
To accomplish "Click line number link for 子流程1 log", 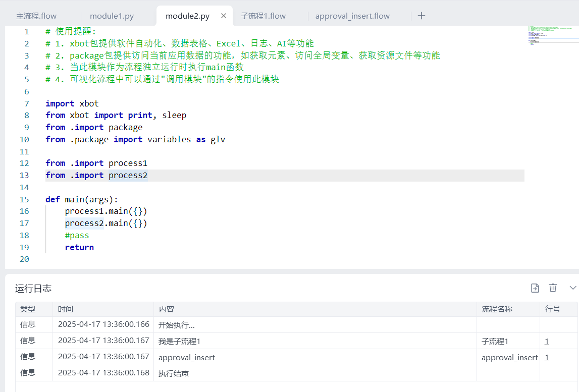I will pyautogui.click(x=547, y=341).
